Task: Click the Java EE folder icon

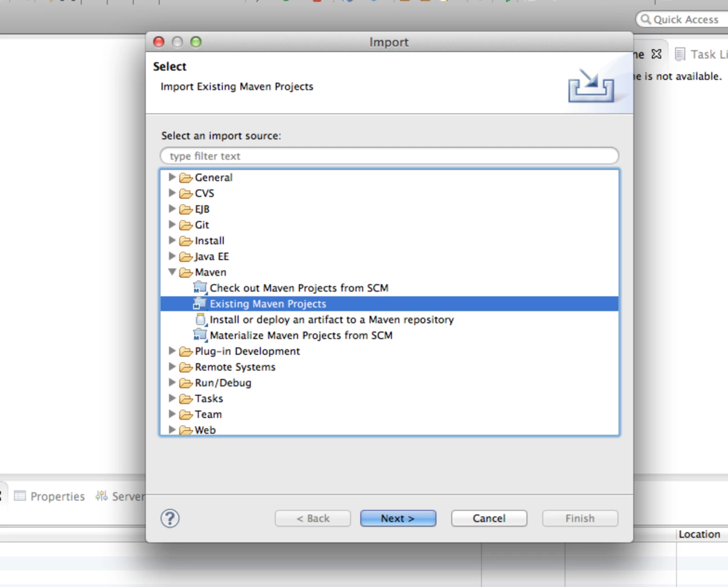Action: coord(186,256)
